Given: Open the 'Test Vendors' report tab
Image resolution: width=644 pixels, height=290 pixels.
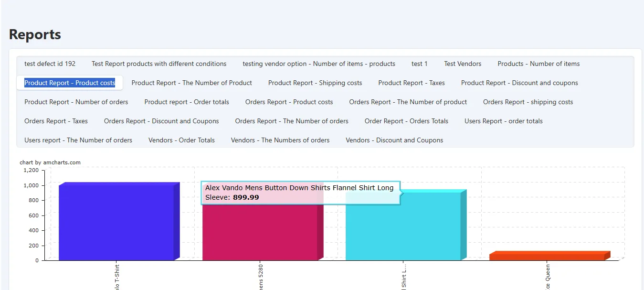Looking at the screenshot, I should [x=463, y=64].
